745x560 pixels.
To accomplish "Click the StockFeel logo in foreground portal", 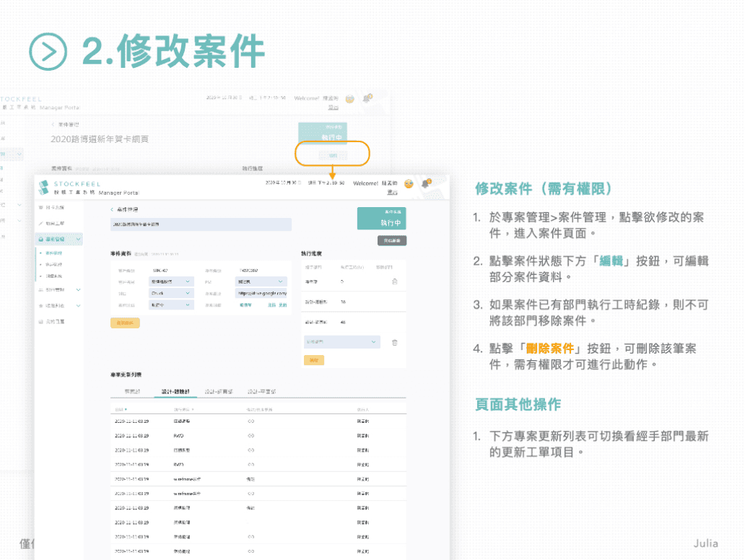I will pos(44,188).
